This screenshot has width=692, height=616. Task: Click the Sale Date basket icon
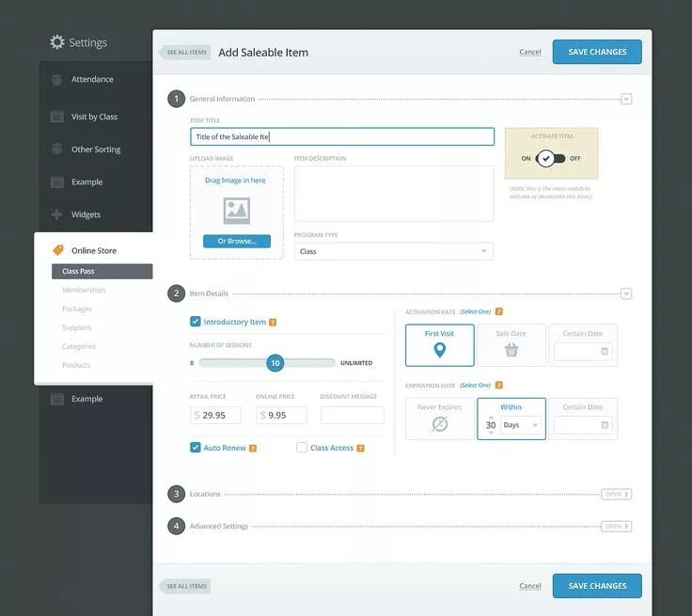coord(511,350)
